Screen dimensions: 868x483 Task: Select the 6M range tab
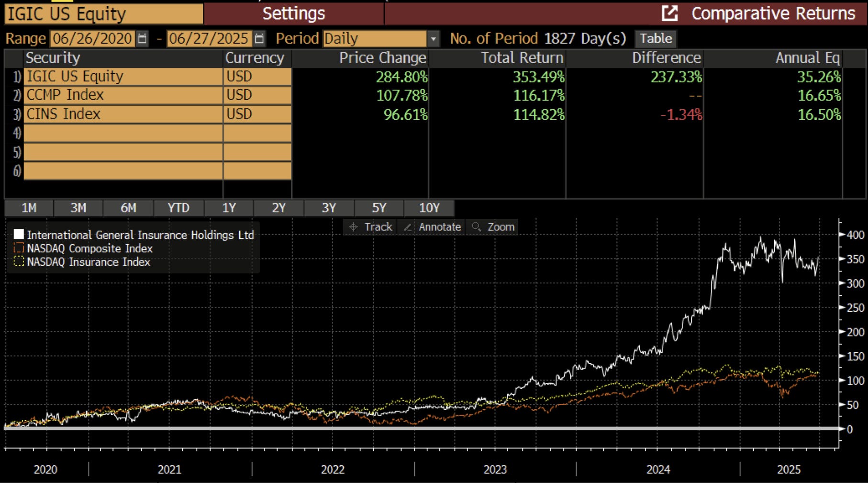click(x=128, y=208)
